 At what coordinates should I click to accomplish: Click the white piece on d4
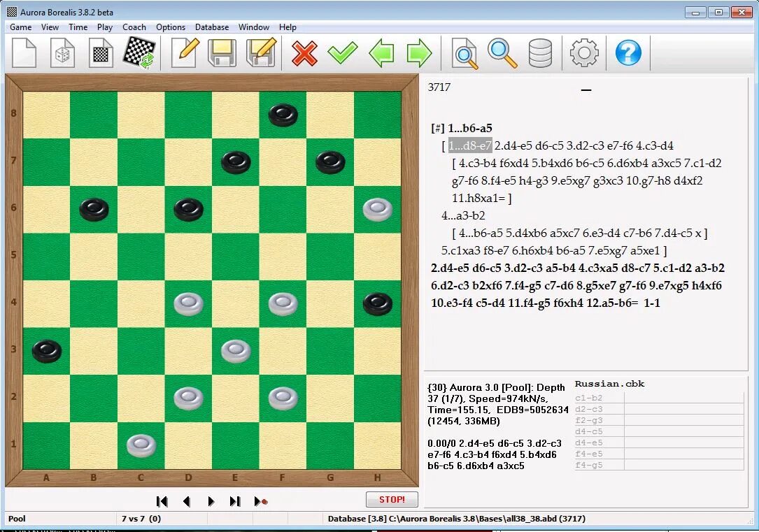tap(188, 305)
